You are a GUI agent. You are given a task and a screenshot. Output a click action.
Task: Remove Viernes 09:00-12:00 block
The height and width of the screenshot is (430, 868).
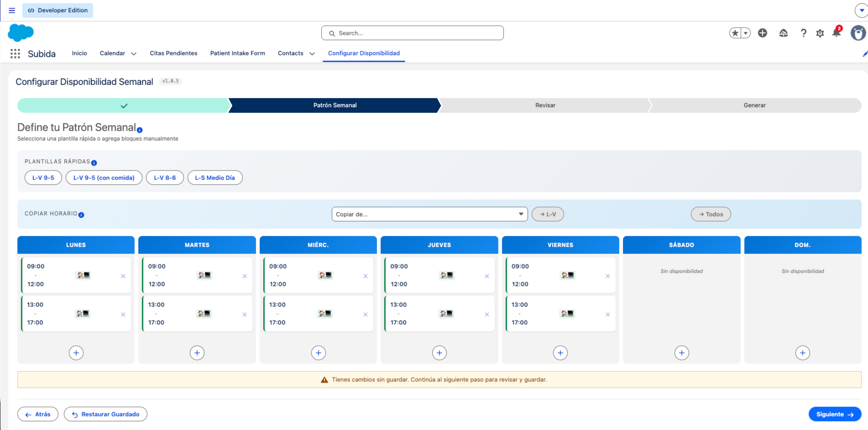(x=608, y=276)
